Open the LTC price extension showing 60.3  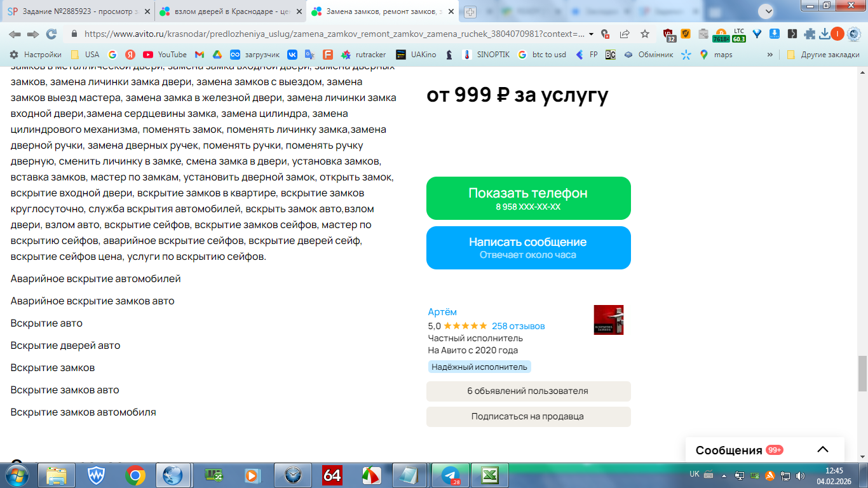(739, 35)
